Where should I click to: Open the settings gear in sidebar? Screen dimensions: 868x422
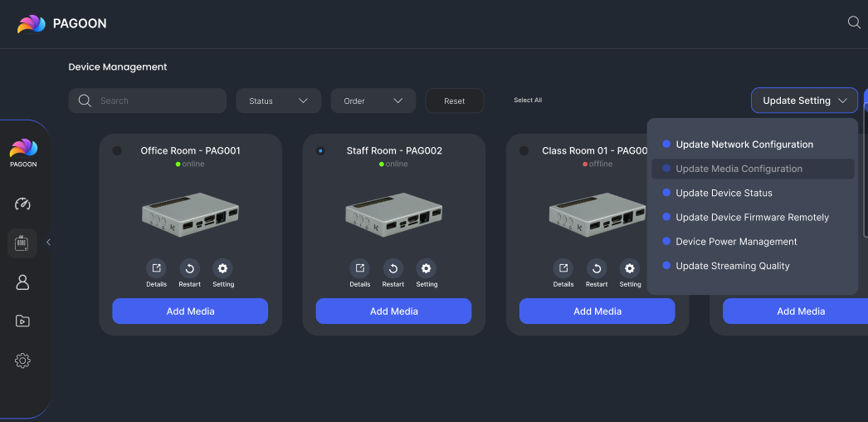22,361
